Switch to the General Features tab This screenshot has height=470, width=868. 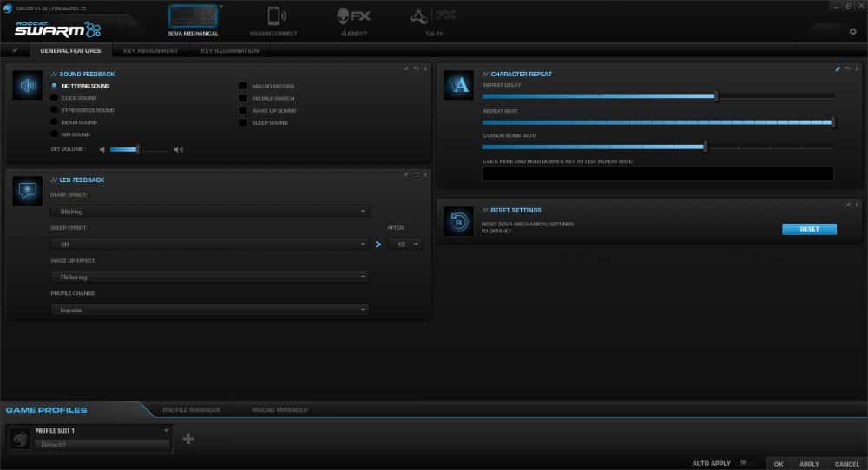tap(70, 51)
